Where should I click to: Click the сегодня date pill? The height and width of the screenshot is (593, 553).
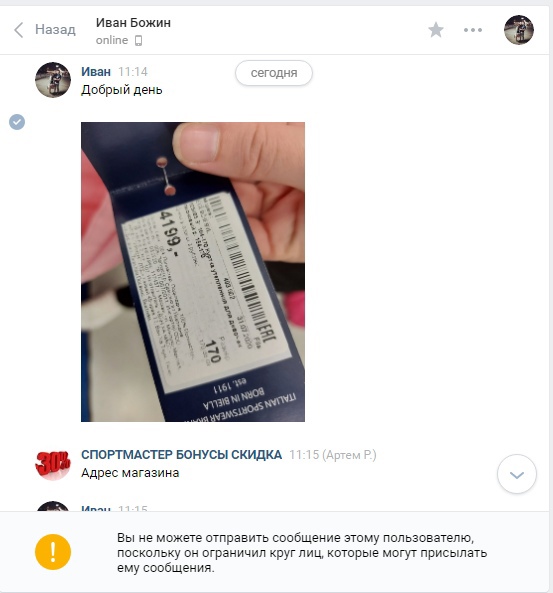(x=274, y=73)
